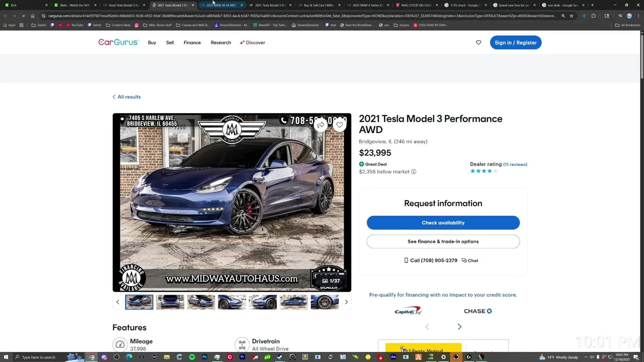The image size is (644, 362).
Task: Click the pre-qualify for financing link
Action: [443, 295]
